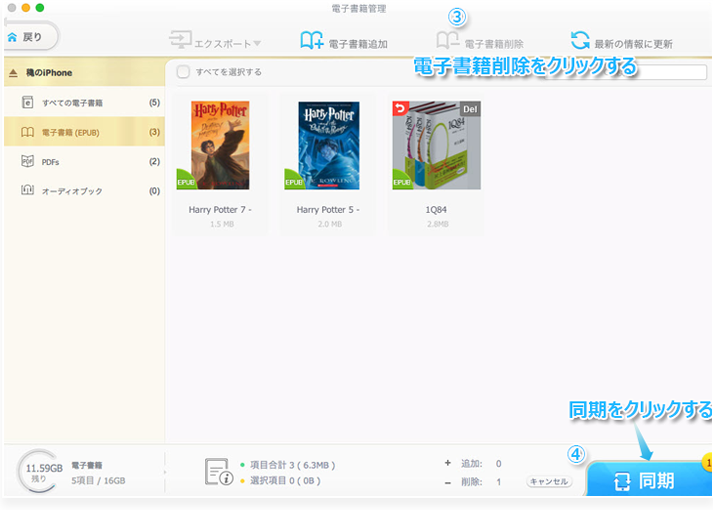
Task: Click the 電子書籍削除 label
Action: click(x=494, y=44)
